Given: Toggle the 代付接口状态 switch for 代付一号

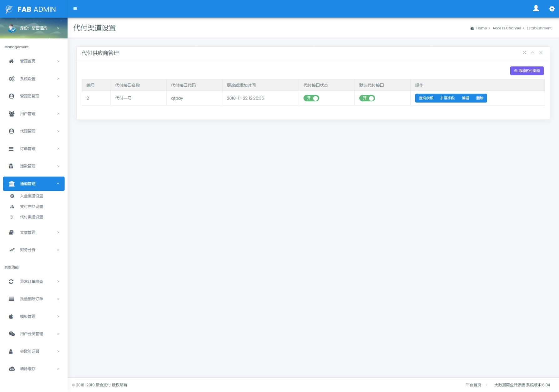Looking at the screenshot, I should 311,98.
